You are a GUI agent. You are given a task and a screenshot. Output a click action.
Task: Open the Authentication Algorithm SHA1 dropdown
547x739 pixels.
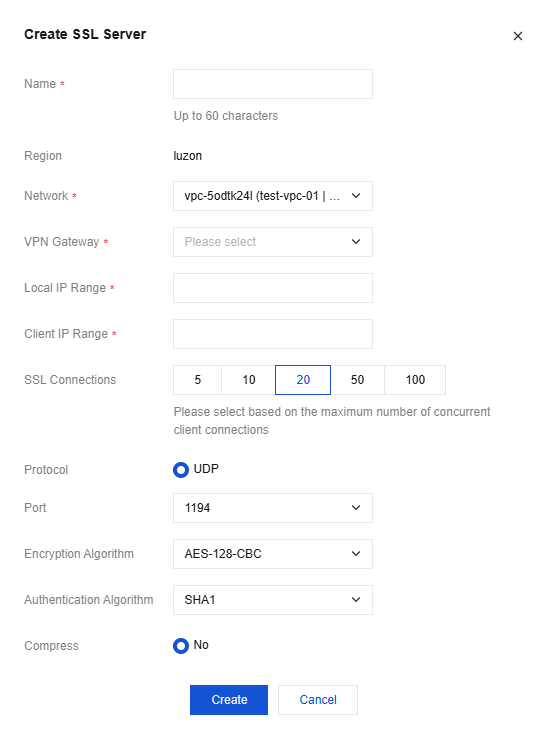[272, 600]
